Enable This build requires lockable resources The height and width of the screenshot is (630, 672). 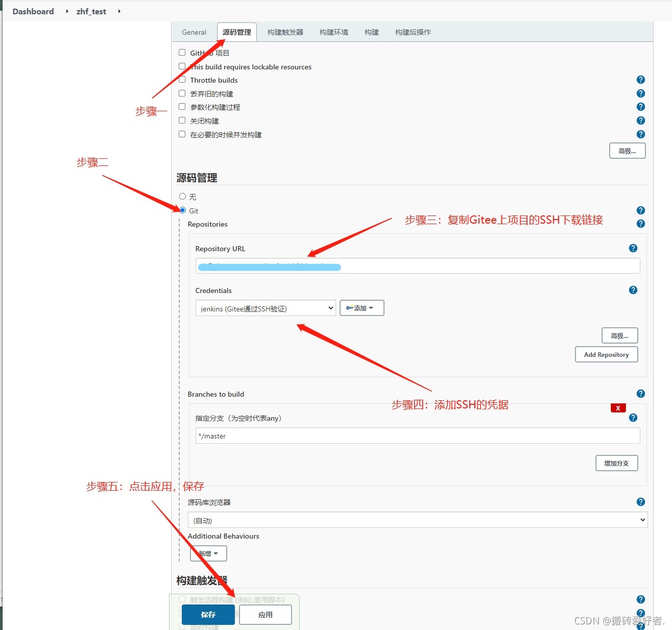(182, 66)
